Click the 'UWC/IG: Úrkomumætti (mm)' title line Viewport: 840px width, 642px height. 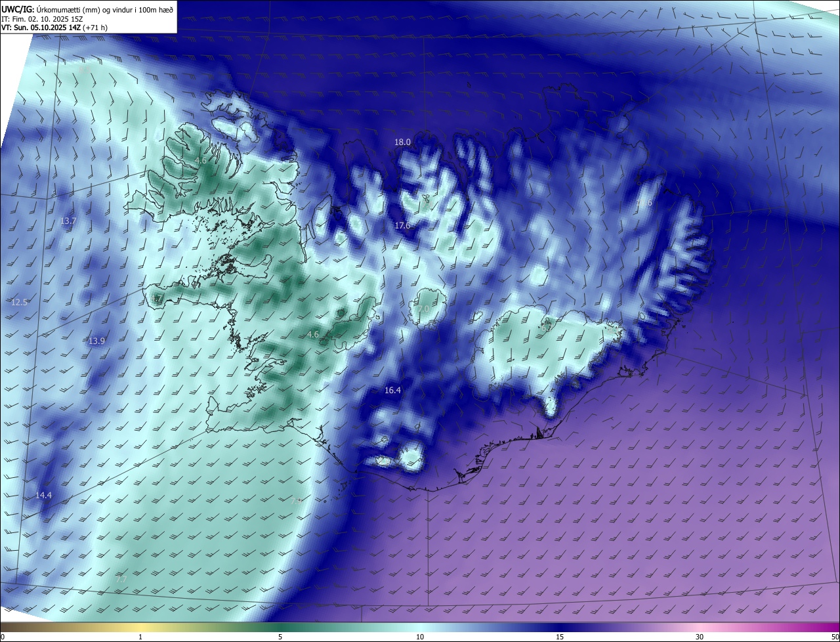click(x=87, y=9)
